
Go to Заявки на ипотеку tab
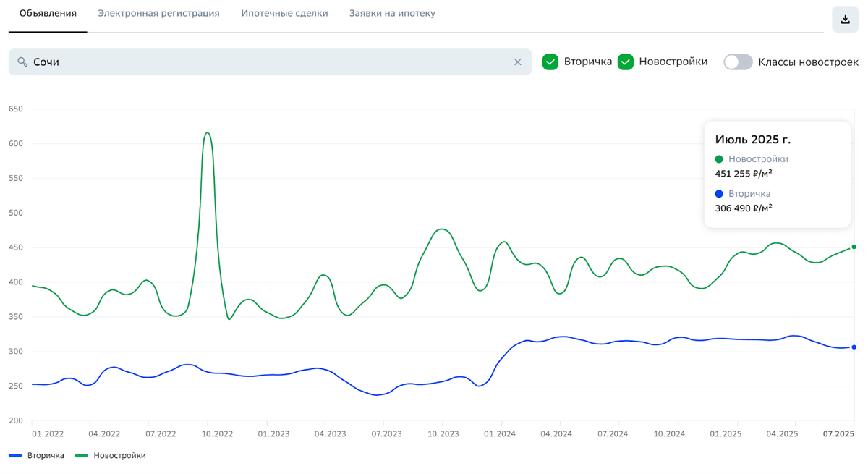(x=392, y=14)
